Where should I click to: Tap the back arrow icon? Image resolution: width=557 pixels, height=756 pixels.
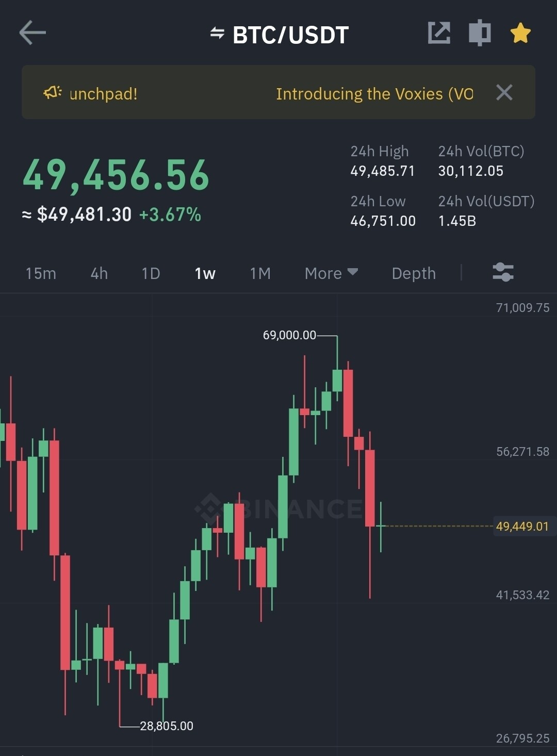coord(32,34)
